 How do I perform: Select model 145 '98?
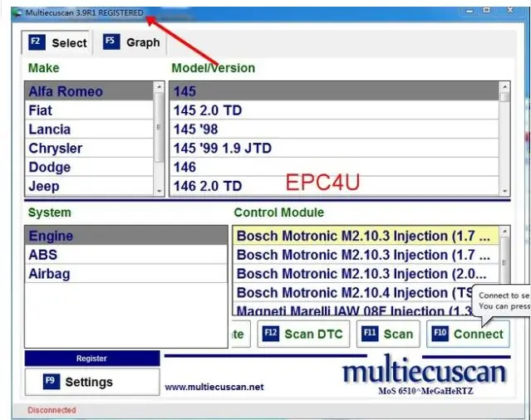click(335, 129)
